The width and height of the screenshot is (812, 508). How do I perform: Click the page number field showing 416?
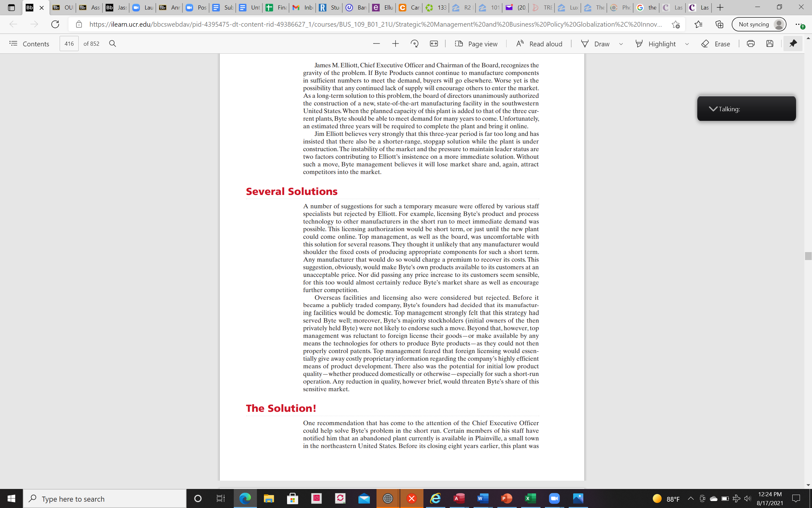[69, 44]
